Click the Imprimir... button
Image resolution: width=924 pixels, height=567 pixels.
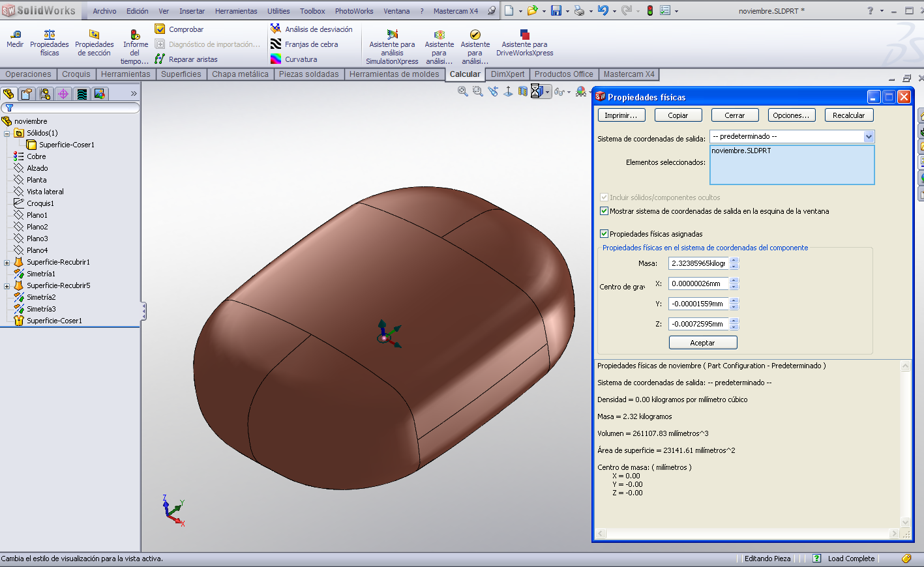(621, 115)
